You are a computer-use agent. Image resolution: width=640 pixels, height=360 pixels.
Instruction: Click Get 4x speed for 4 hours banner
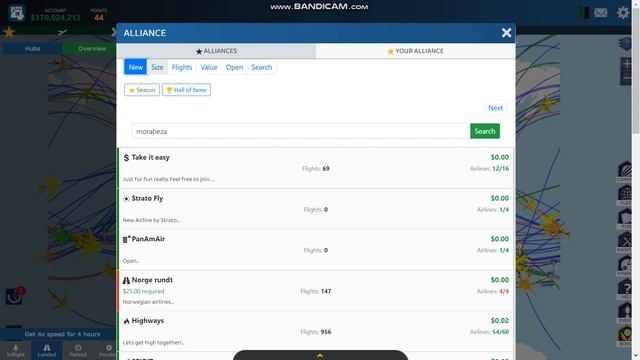62,334
